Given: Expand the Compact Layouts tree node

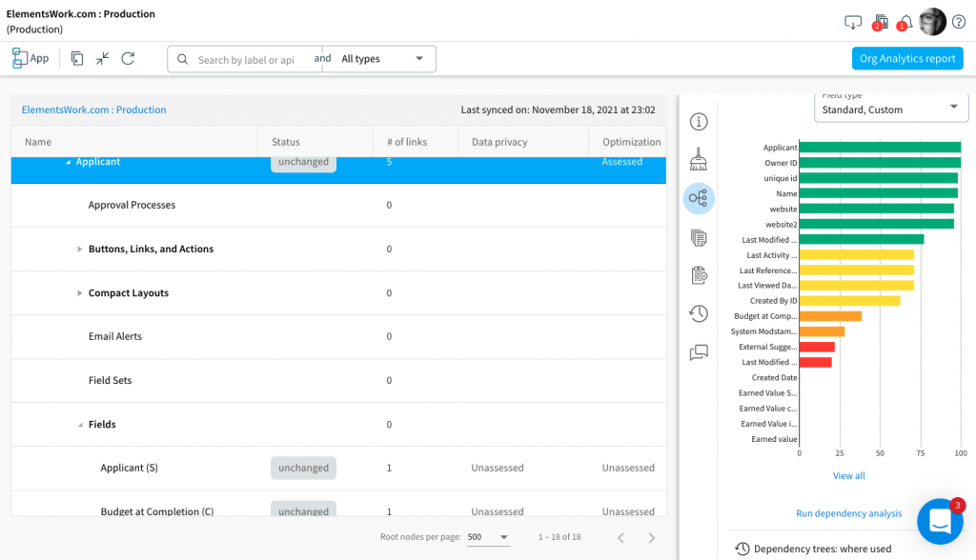Looking at the screenshot, I should (80, 293).
